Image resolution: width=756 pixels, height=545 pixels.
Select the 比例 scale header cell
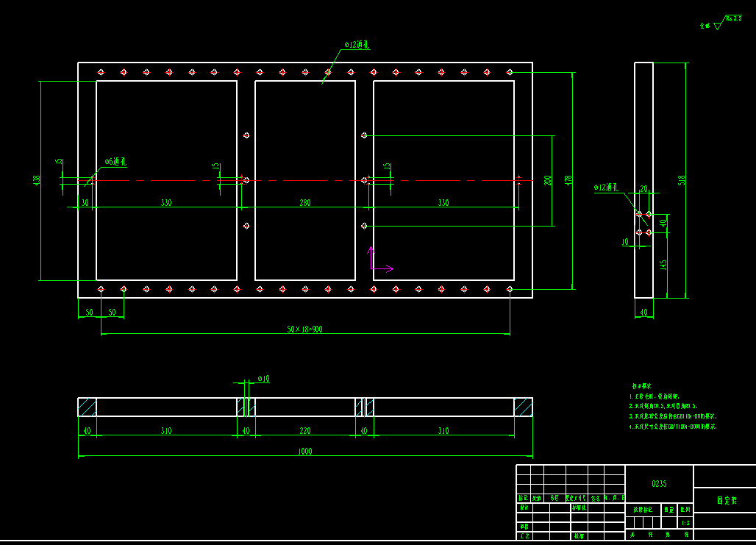click(685, 509)
